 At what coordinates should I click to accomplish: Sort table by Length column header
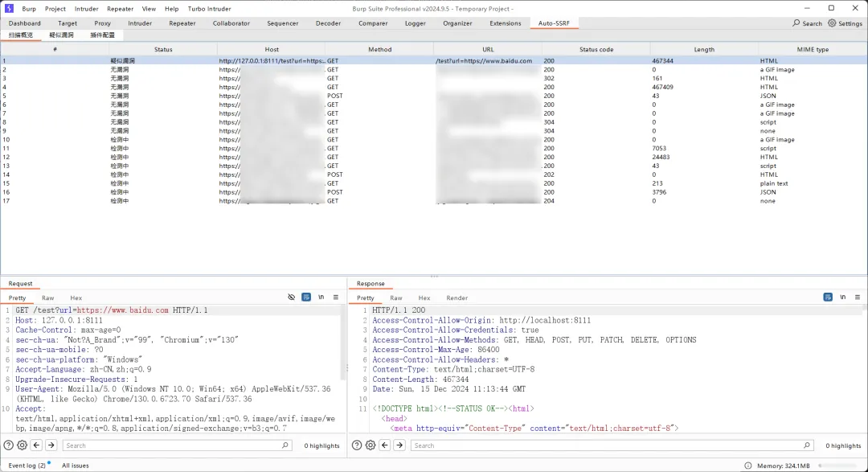[704, 49]
